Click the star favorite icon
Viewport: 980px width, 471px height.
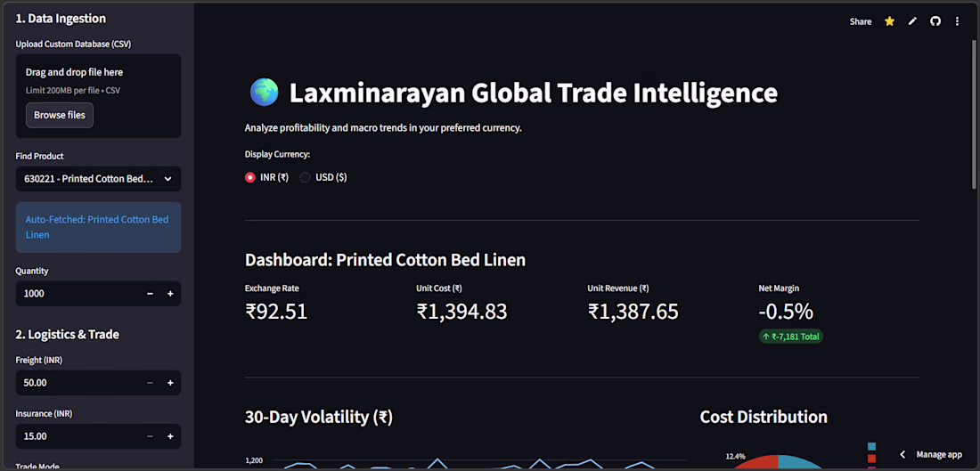click(889, 21)
